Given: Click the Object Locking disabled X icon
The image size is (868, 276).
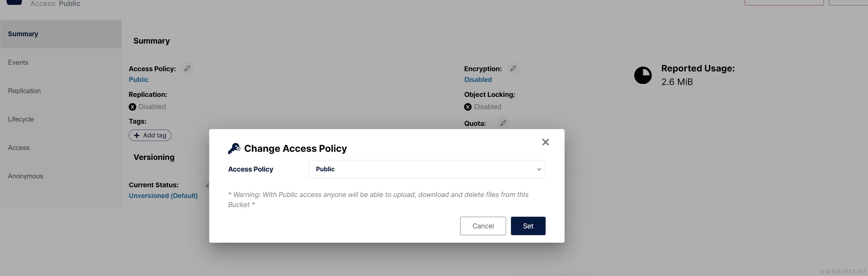Looking at the screenshot, I should pos(468,107).
